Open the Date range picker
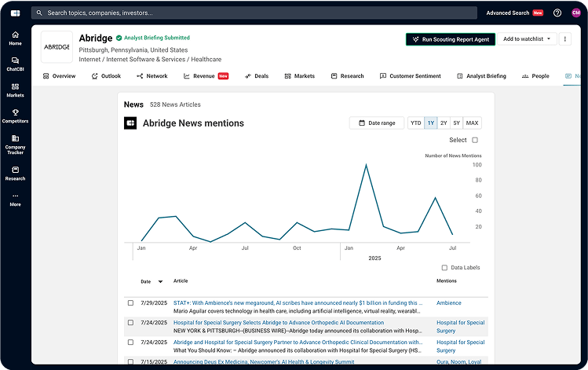The width and height of the screenshot is (588, 370). point(377,123)
